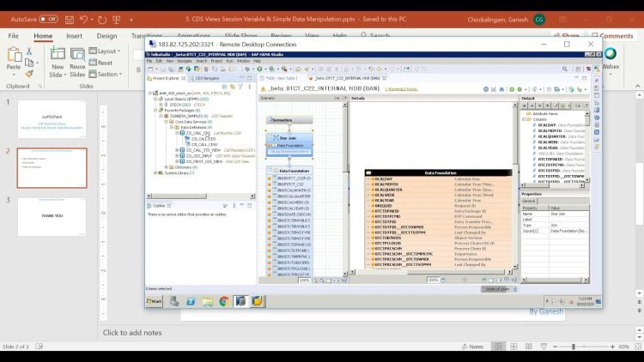Viewport: 644px width, 362px height.
Task: Click the Reuse Slides icon
Action: (x=77, y=55)
